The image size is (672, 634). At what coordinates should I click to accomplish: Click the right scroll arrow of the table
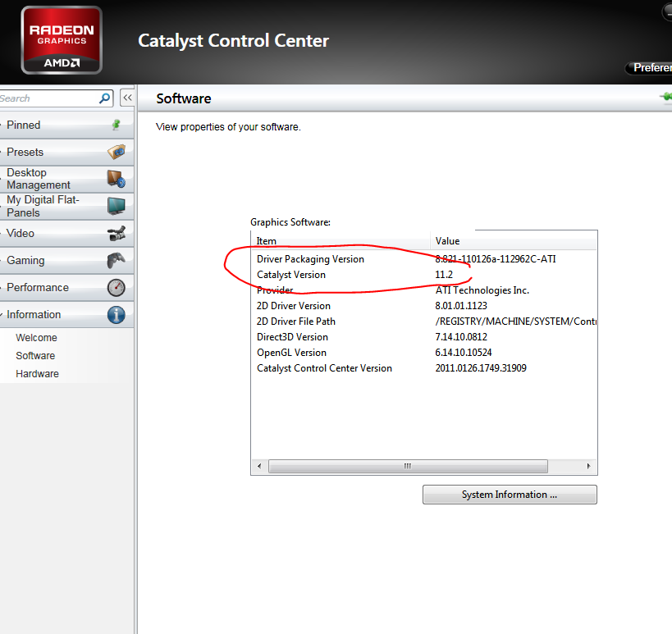click(x=588, y=466)
